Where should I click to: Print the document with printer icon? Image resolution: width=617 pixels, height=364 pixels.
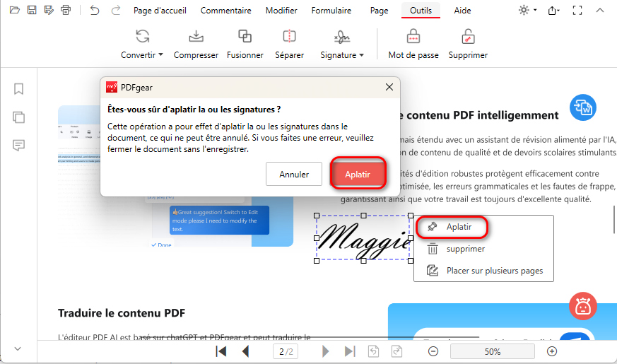(66, 10)
